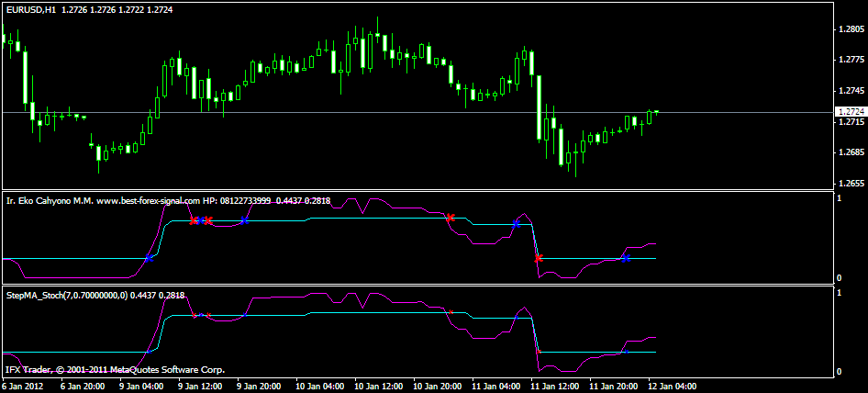Select the 1.2805 price axis label
Viewport: 868px width, 393px height.
[x=851, y=28]
